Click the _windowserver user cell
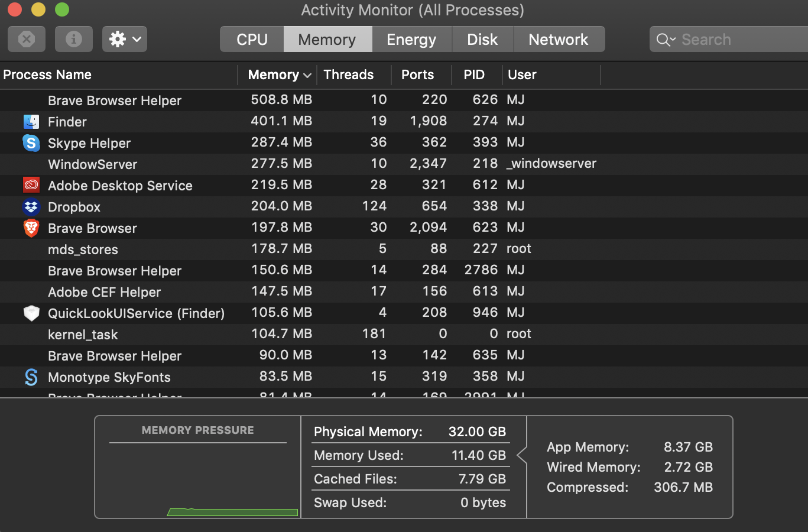This screenshot has width=808, height=532. 551,164
